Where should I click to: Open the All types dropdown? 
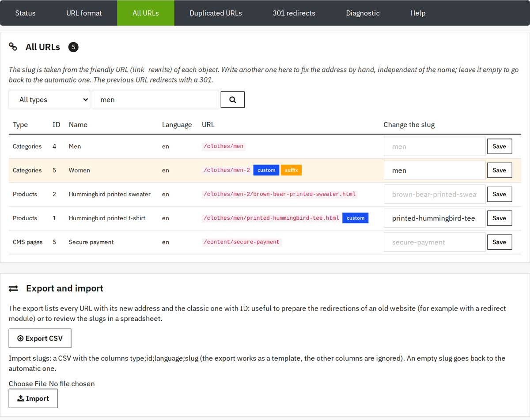49,100
